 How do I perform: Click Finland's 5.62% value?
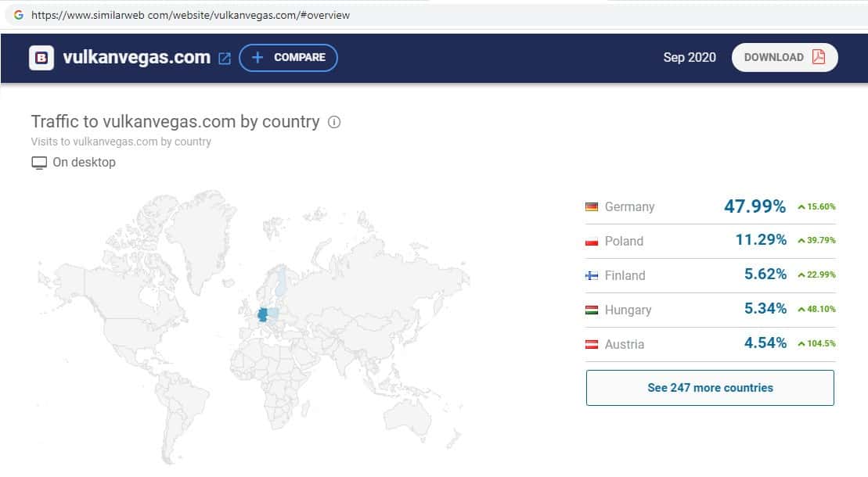(x=765, y=274)
